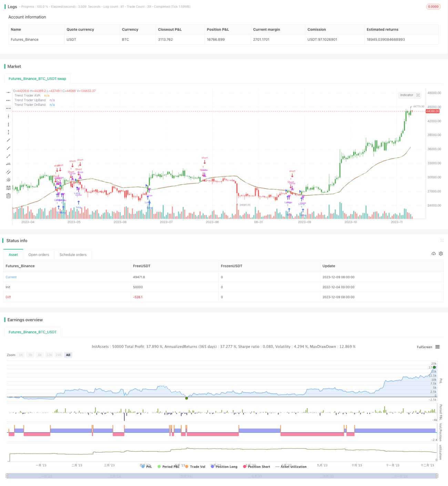Screen dimensions: 448x486
Task: Click the collapse icon at Status info header
Action: click(x=442, y=240)
